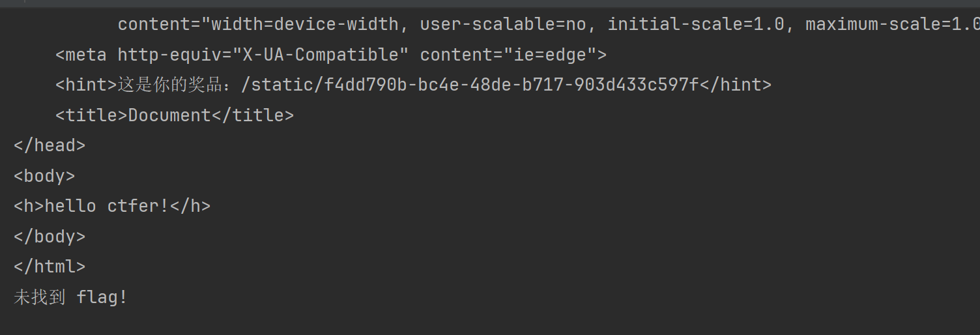Click the closing </body> tag line
This screenshot has height=335, width=980.
(50, 236)
